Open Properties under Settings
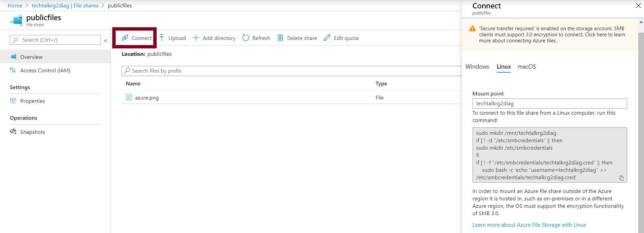644x233 pixels. pos(32,101)
